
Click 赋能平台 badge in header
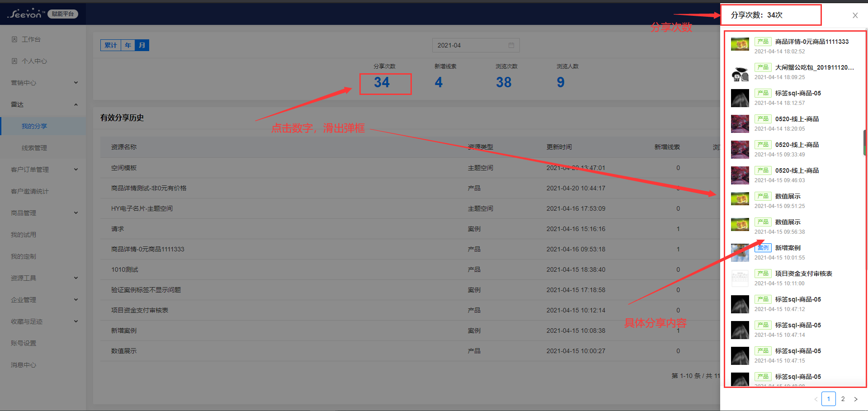63,14
